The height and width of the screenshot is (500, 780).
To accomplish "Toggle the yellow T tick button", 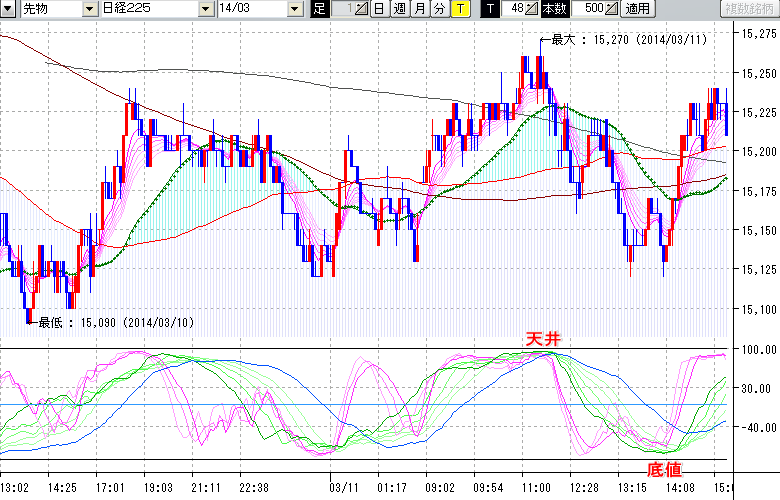I will (x=459, y=9).
